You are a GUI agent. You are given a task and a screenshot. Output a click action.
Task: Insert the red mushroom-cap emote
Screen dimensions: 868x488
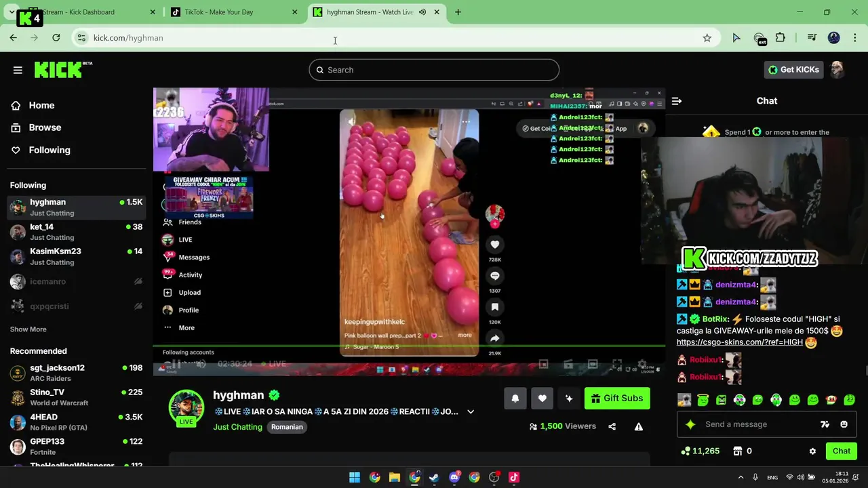[x=831, y=400]
